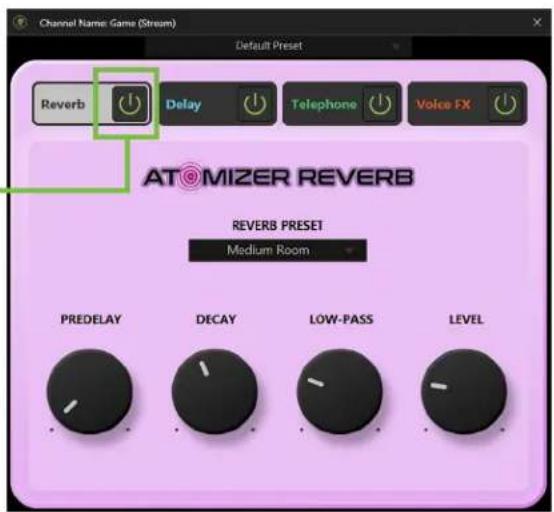Click the LEVEL label text
The height and width of the screenshot is (512, 554).
[x=466, y=319]
